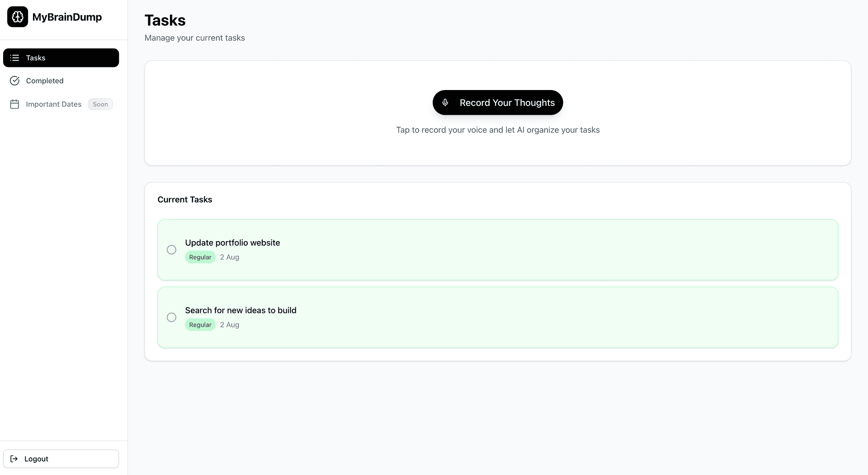Screen dimensions: 868x475
Task: Check off 'Search for new ideas to build'
Action: point(171,318)
